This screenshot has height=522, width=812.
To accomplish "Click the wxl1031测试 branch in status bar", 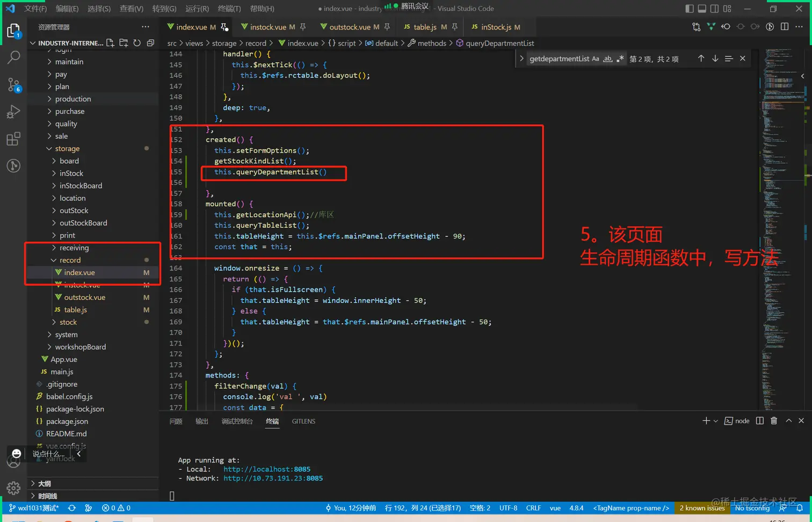I will pyautogui.click(x=34, y=508).
